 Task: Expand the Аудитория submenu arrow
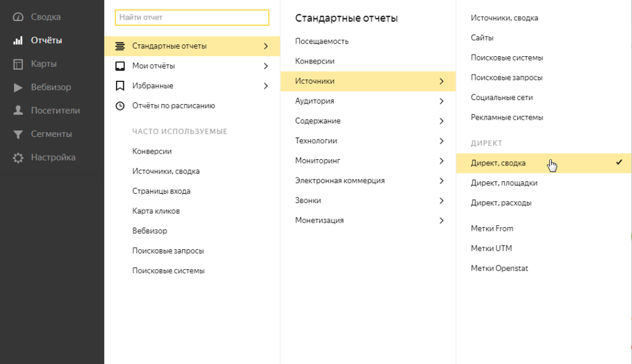tap(441, 101)
